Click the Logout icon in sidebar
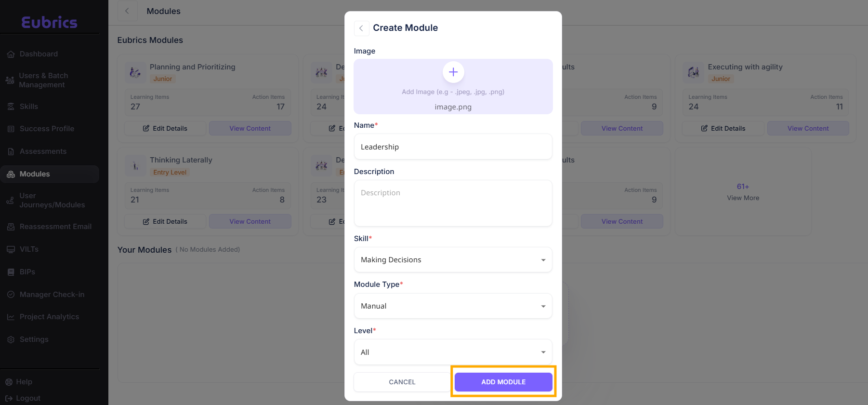This screenshot has height=405, width=868. click(x=9, y=398)
